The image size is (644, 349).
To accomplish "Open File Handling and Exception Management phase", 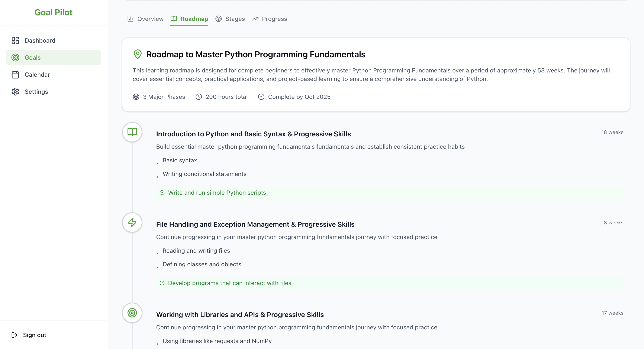I will 255,224.
